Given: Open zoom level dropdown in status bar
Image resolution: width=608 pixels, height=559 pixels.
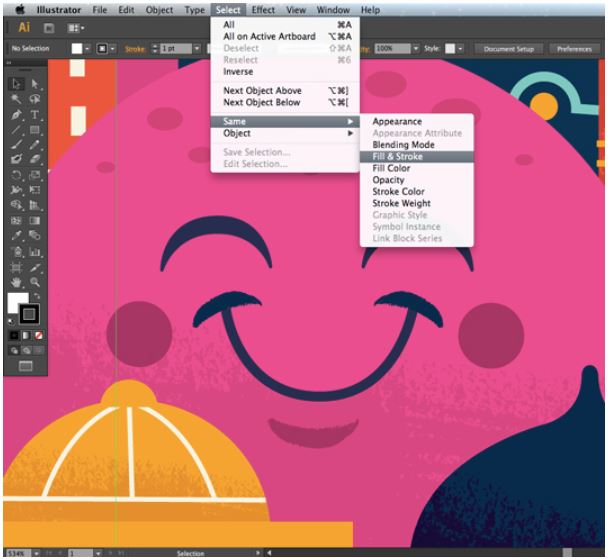Looking at the screenshot, I should (x=36, y=553).
